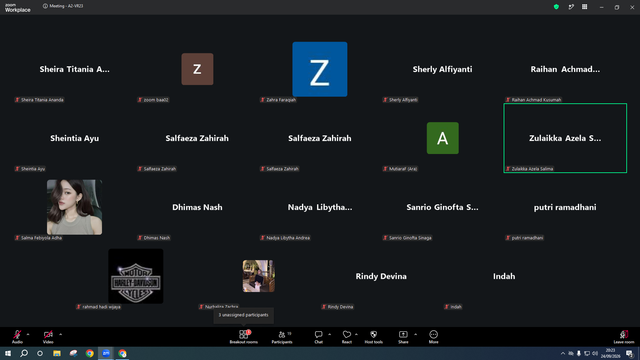
Task: Open the Windows Start menu
Action: point(8,353)
